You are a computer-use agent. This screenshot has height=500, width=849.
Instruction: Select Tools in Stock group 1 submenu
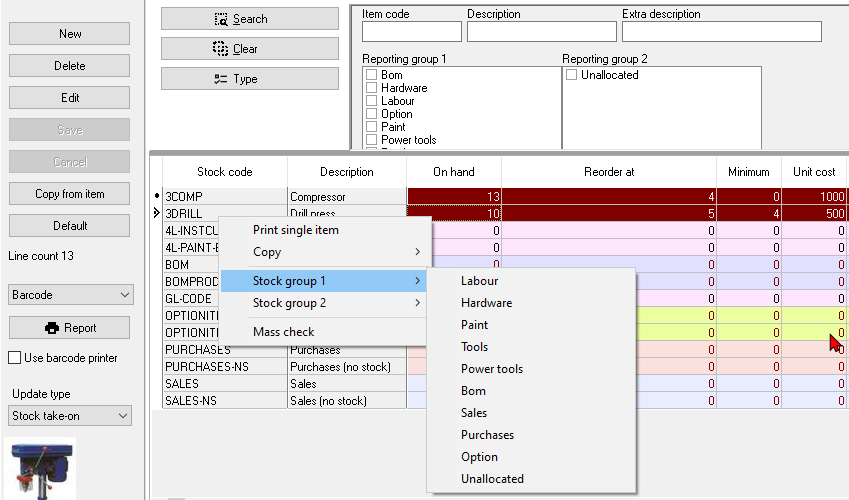coord(531,347)
